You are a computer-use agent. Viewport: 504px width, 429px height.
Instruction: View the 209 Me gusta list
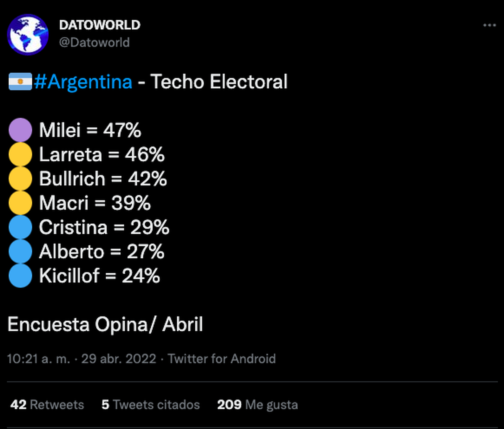click(257, 404)
